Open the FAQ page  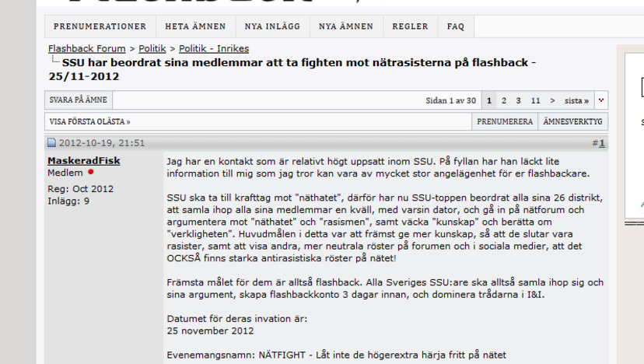(456, 26)
